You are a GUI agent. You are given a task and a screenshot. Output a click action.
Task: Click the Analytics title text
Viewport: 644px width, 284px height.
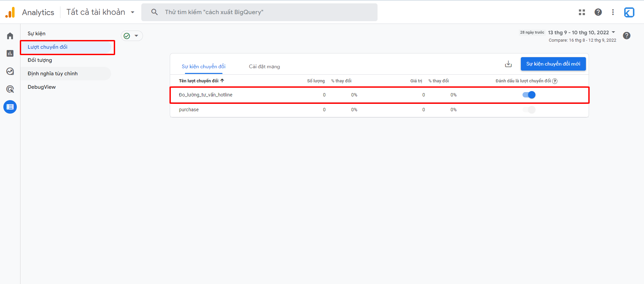click(38, 12)
